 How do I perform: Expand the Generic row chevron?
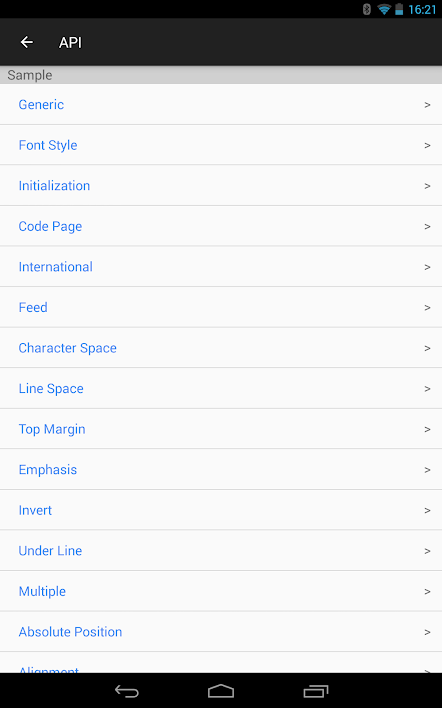[427, 105]
